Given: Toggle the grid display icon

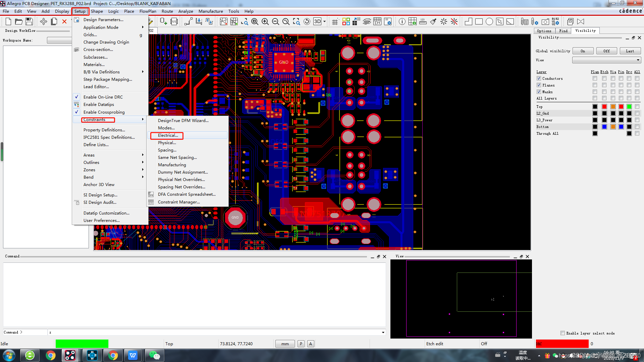Looking at the screenshot, I should (x=335, y=22).
